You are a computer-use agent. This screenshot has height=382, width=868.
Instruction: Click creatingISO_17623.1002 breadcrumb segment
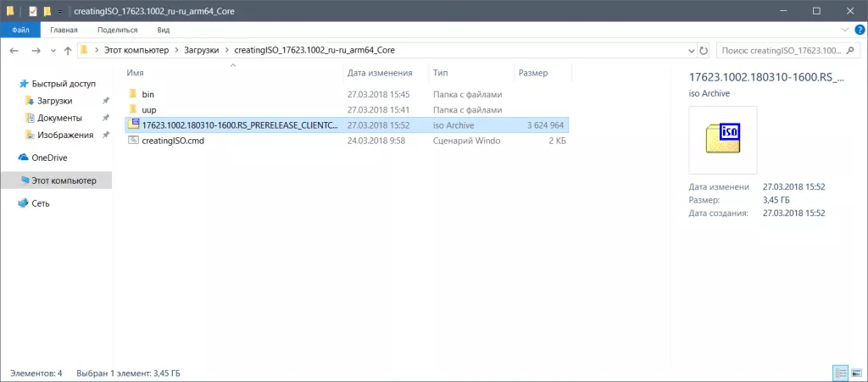click(x=314, y=50)
